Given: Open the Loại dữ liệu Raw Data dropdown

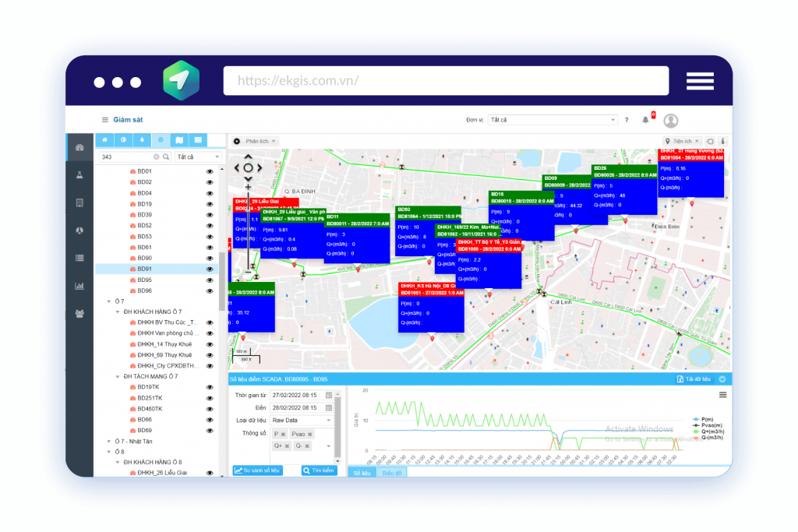Looking at the screenshot, I should 302,421.
